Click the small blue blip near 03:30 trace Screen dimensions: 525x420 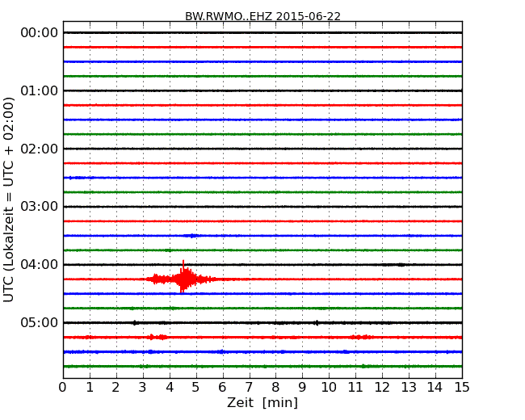point(192,236)
